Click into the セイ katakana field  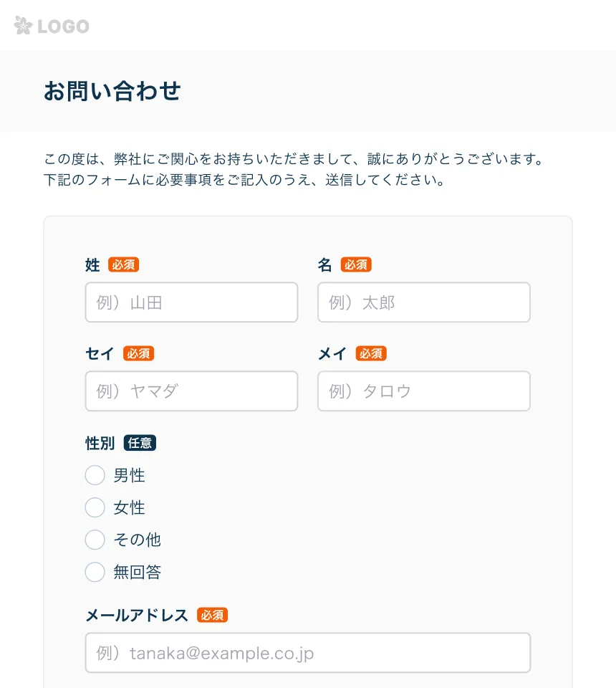pos(191,391)
